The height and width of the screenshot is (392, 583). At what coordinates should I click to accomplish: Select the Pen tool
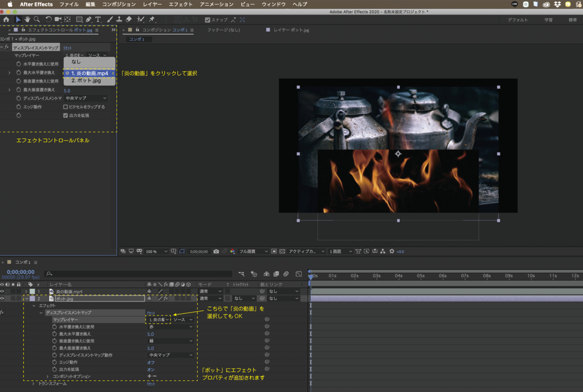coord(88,19)
